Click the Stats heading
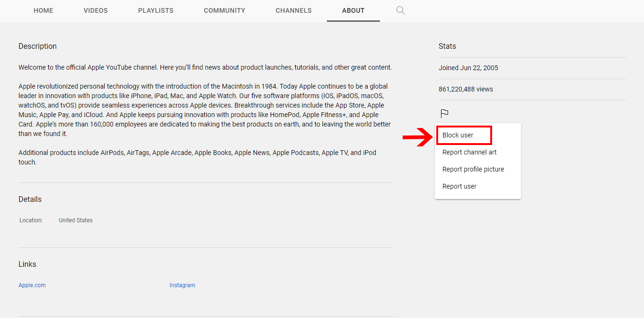Viewport: 644px width, 318px height. (447, 46)
